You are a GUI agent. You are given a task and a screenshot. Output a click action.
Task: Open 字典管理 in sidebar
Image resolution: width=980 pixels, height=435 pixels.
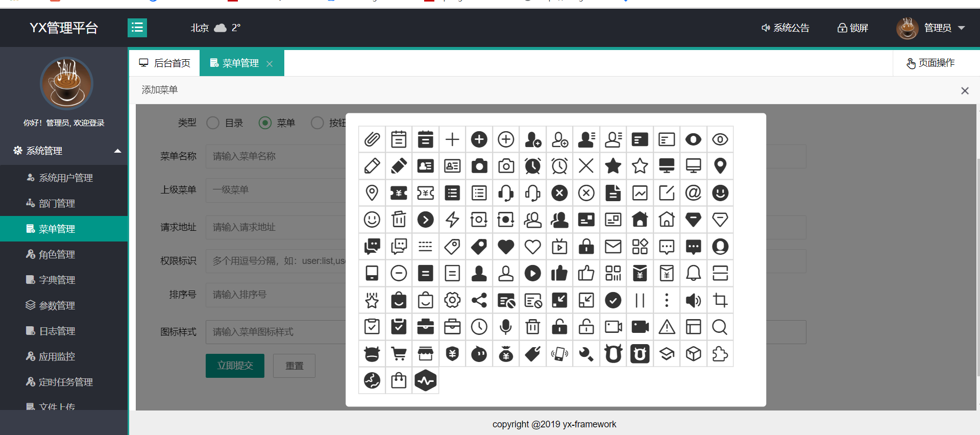(64, 280)
